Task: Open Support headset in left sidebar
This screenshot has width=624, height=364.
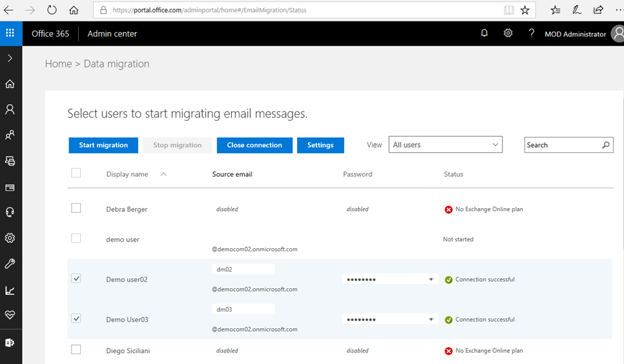Action: [x=10, y=212]
